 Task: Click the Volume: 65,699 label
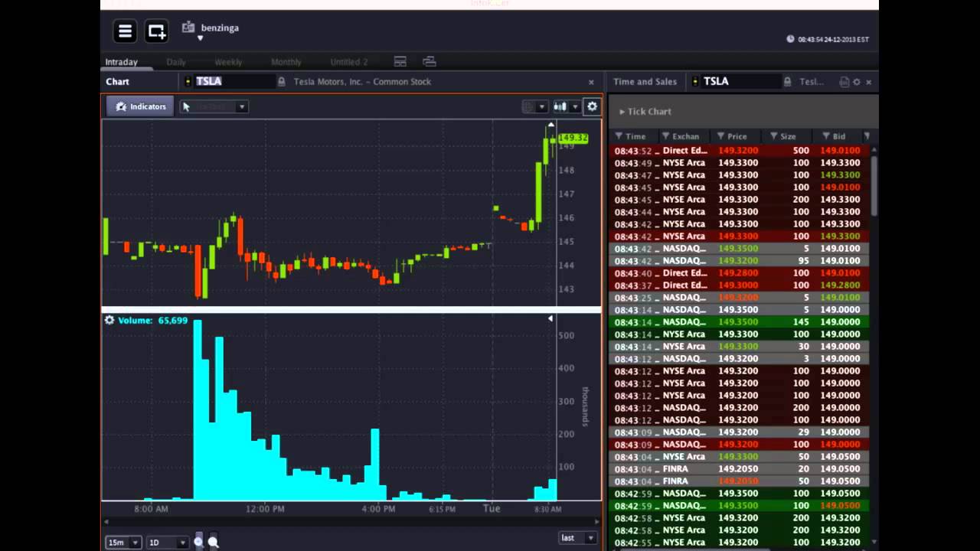152,321
